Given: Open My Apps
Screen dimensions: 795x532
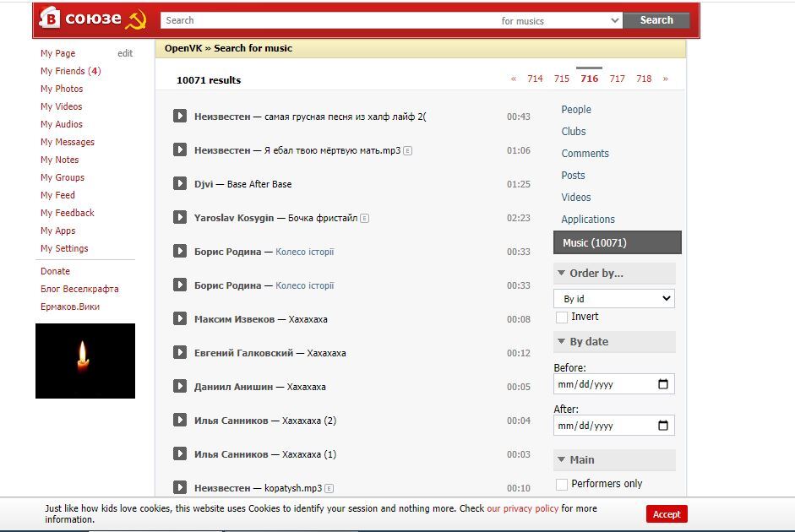Looking at the screenshot, I should 57,231.
